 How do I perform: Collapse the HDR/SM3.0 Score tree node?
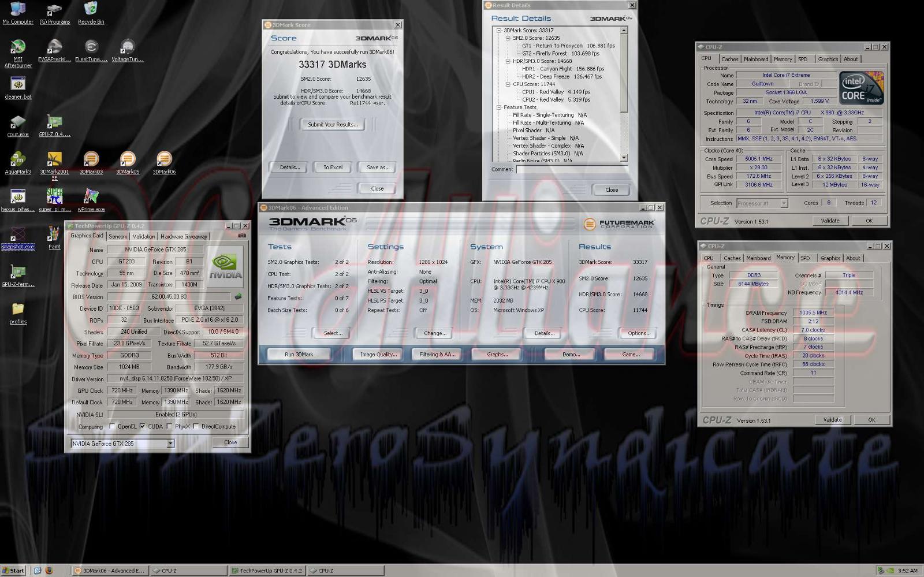pyautogui.click(x=508, y=61)
